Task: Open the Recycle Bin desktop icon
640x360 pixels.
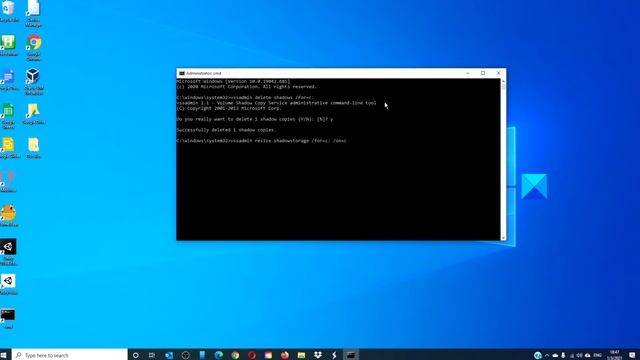Action: 8,11
